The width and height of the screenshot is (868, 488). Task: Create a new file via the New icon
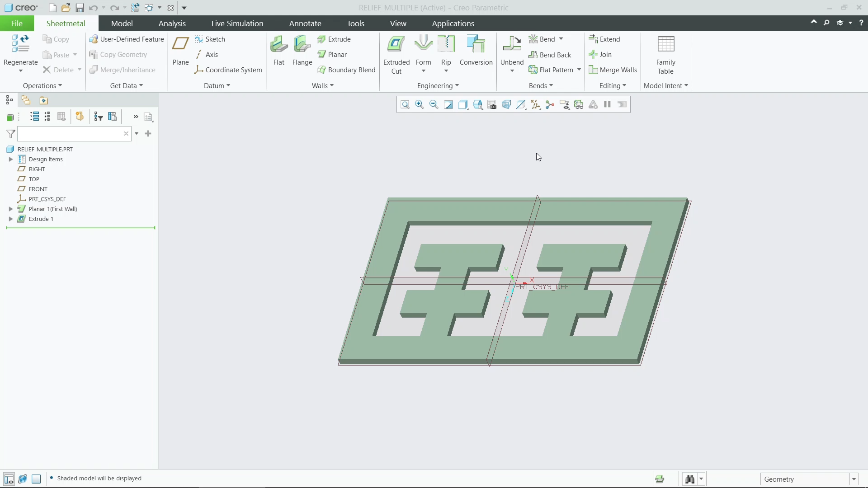52,8
